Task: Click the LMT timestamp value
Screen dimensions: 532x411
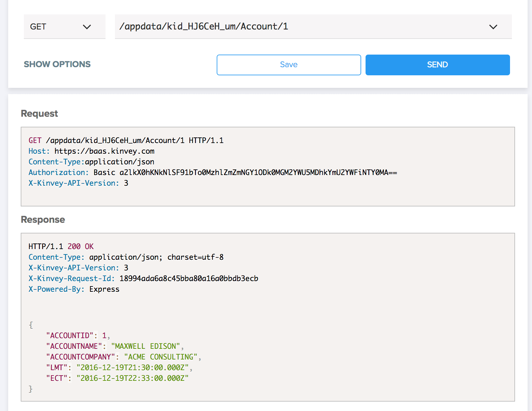Action: (x=132, y=368)
